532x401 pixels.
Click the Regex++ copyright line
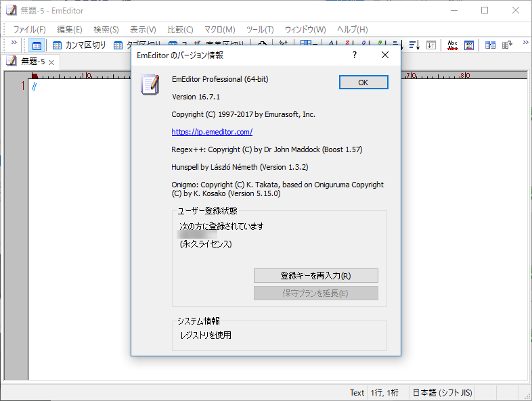click(x=267, y=149)
